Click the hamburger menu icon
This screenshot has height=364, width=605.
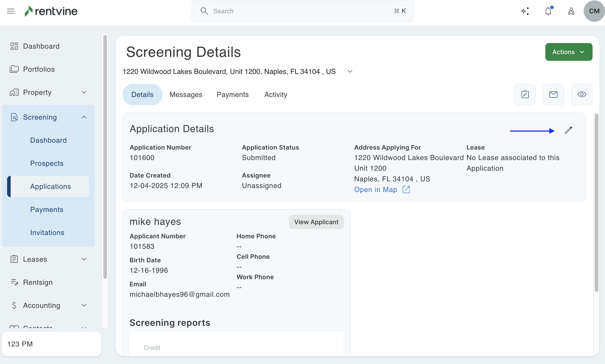(11, 11)
